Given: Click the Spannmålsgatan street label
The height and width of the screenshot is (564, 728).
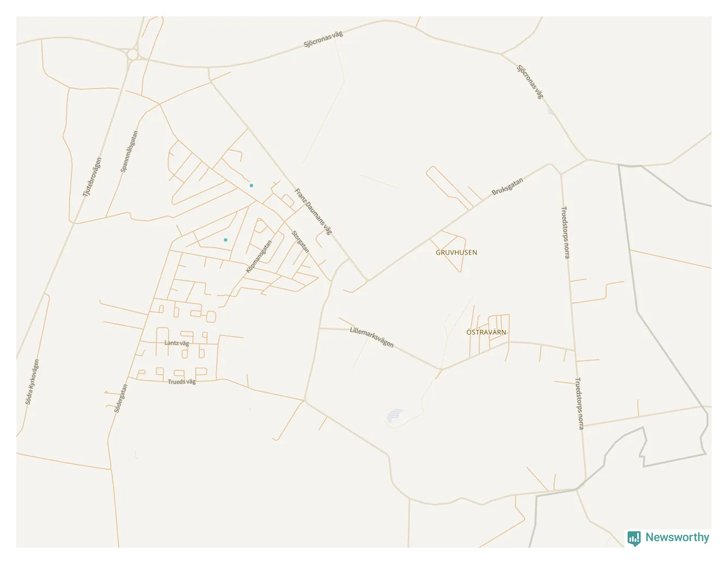Looking at the screenshot, I should point(129,151).
